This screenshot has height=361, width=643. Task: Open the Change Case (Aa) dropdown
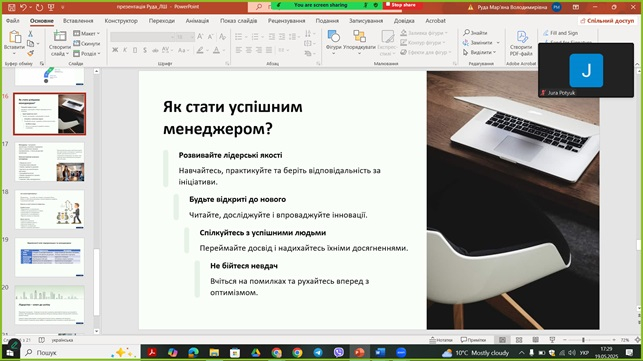tap(183, 50)
